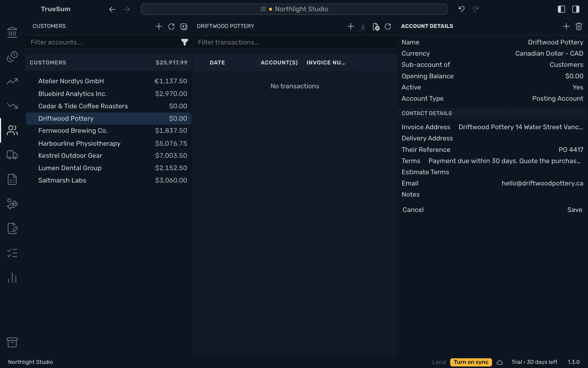Screen dimensions: 588x368
Task: Open the accounts filter funnel
Action: pyautogui.click(x=184, y=42)
